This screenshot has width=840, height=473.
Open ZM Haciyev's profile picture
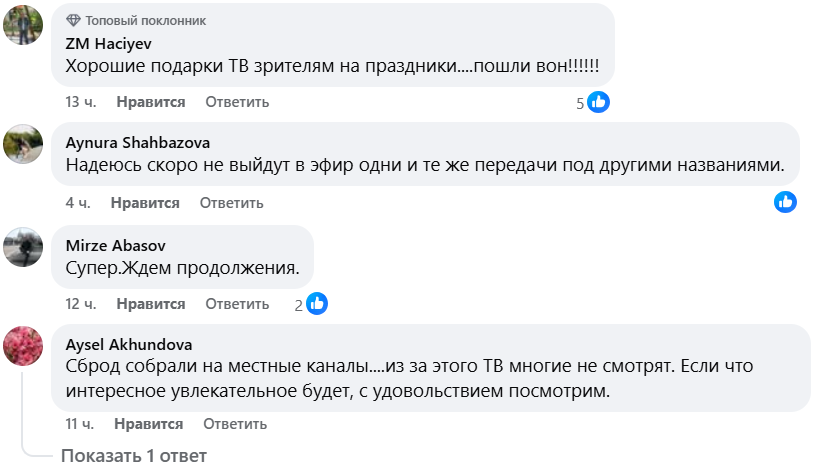coord(24,25)
